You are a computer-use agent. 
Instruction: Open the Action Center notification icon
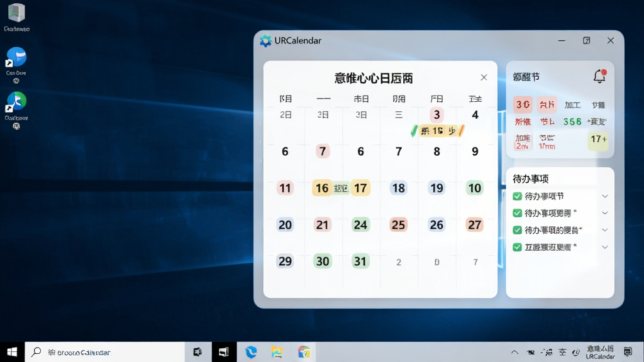point(628,352)
